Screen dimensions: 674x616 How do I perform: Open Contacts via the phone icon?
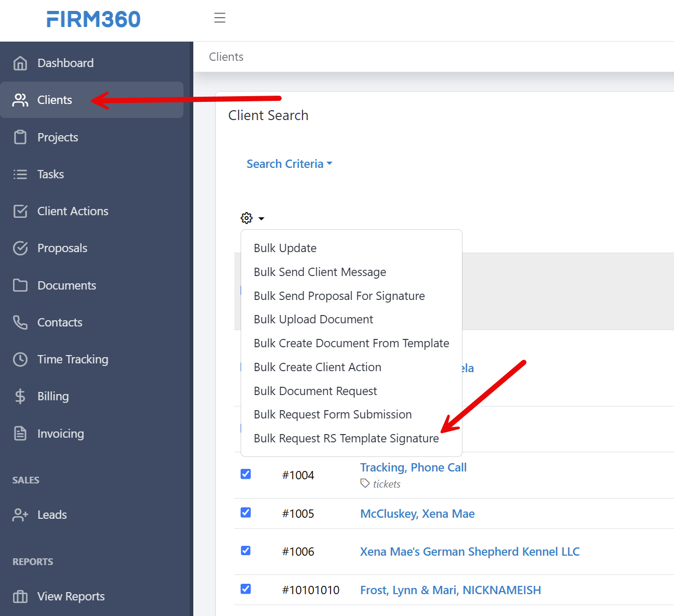pyautogui.click(x=20, y=322)
